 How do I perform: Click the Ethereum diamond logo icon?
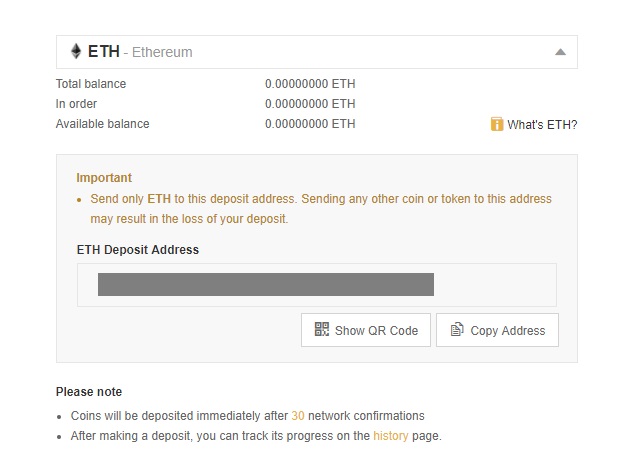tap(76, 52)
